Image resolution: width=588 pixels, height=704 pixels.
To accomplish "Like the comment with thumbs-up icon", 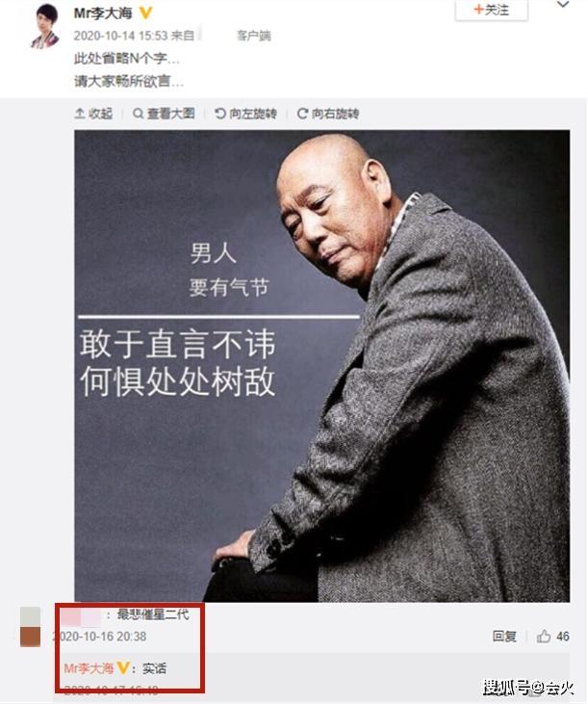I will [x=544, y=636].
